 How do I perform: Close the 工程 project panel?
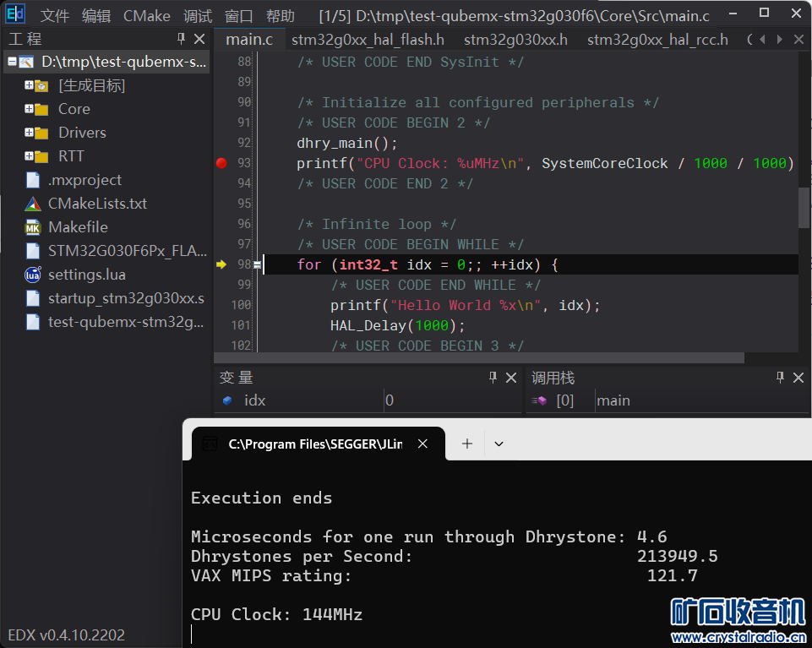click(x=199, y=39)
